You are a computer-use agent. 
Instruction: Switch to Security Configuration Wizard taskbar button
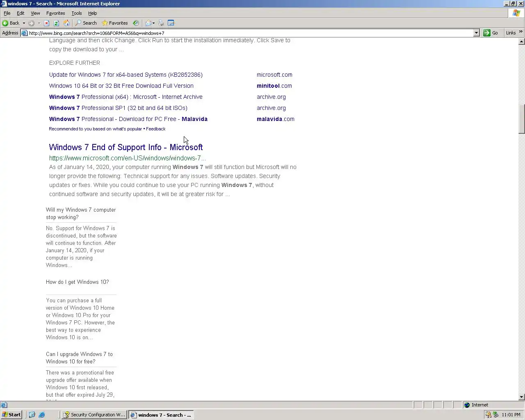click(94, 415)
